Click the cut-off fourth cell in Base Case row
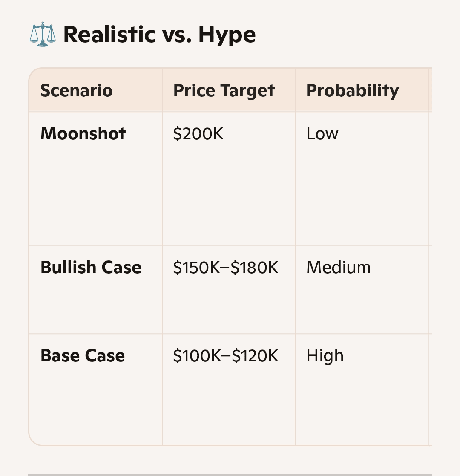460x476 pixels. (x=430, y=389)
